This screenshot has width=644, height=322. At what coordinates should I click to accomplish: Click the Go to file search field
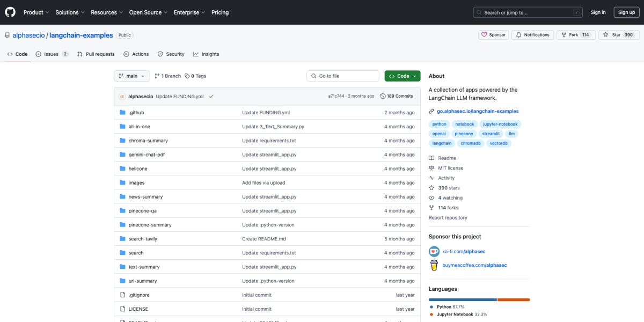(342, 76)
